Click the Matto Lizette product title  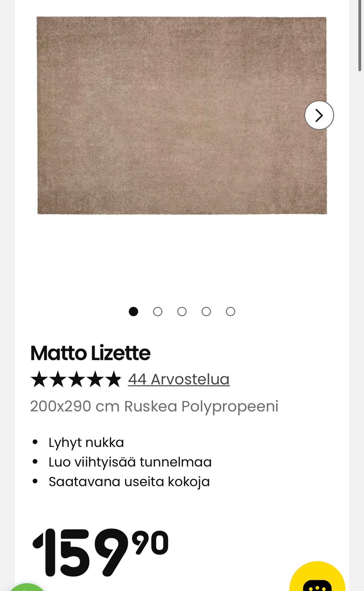point(90,353)
